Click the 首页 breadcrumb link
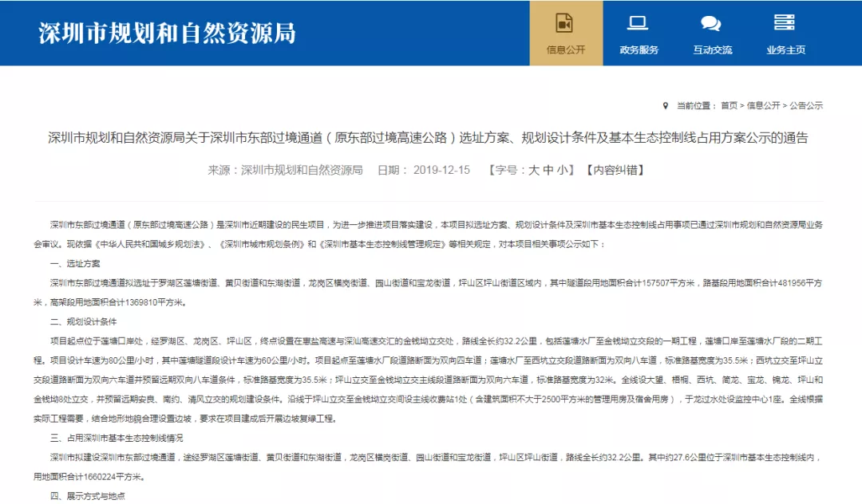 pyautogui.click(x=729, y=105)
